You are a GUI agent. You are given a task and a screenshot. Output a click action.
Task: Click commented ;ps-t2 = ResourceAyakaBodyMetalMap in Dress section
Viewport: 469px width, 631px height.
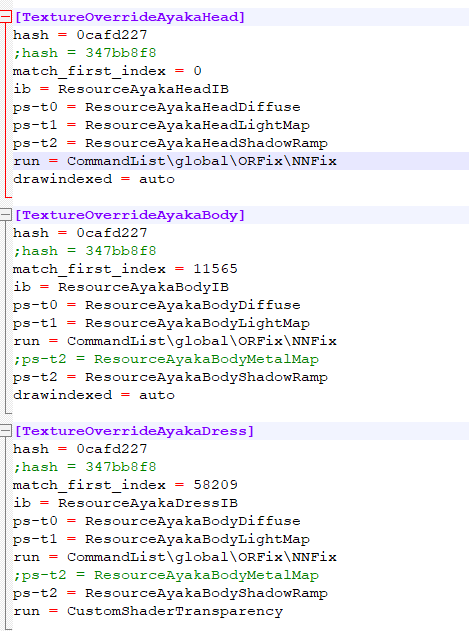166,575
